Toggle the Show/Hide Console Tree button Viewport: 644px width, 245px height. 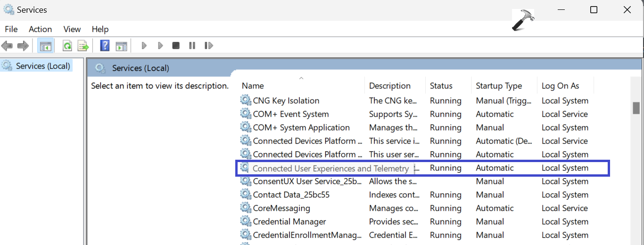coord(45,46)
